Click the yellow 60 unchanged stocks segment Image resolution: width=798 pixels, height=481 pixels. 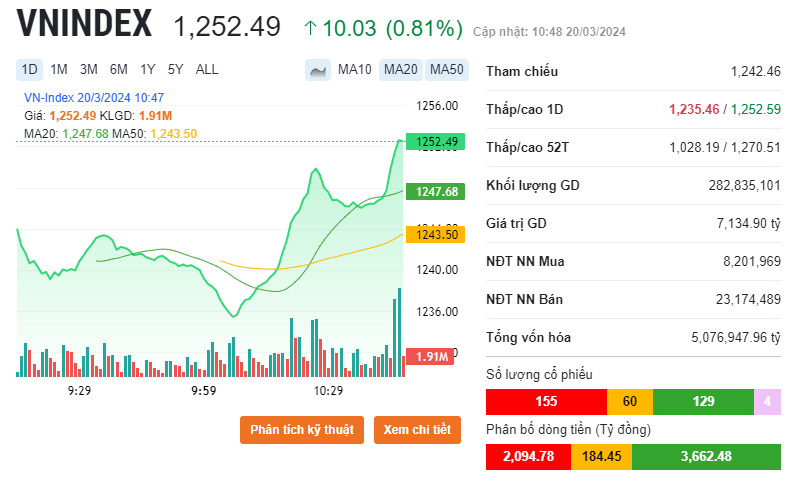(630, 402)
